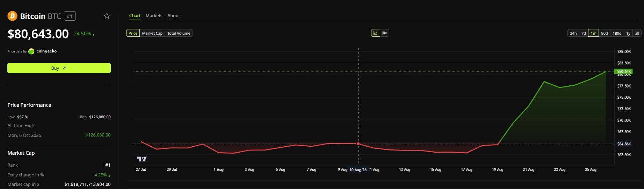
Task: Switch to candlestick chart view icon
Action: [384, 33]
